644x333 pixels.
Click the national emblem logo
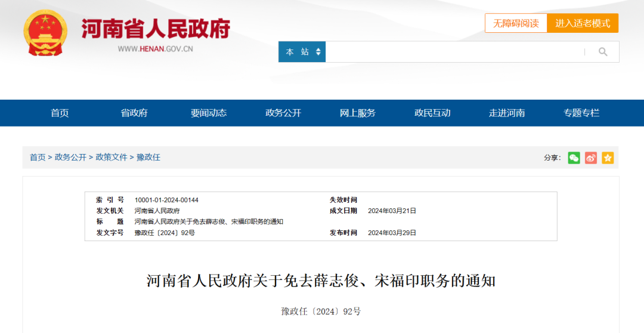point(45,33)
